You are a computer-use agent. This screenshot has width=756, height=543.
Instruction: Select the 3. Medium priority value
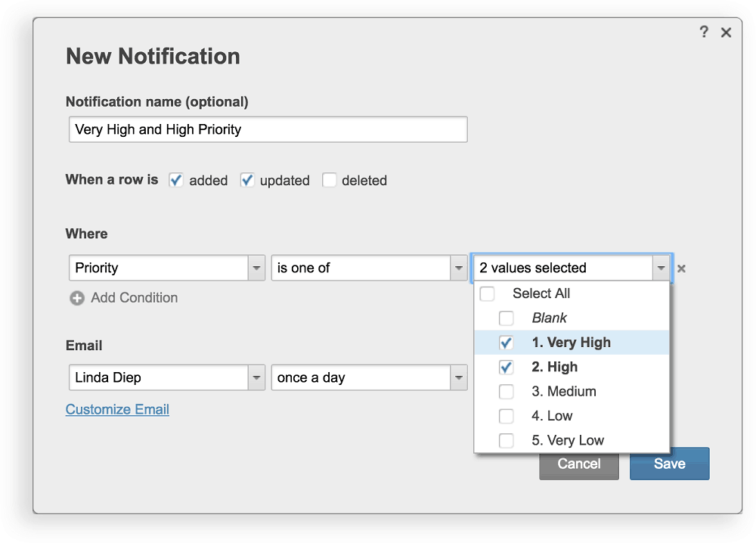pos(507,391)
